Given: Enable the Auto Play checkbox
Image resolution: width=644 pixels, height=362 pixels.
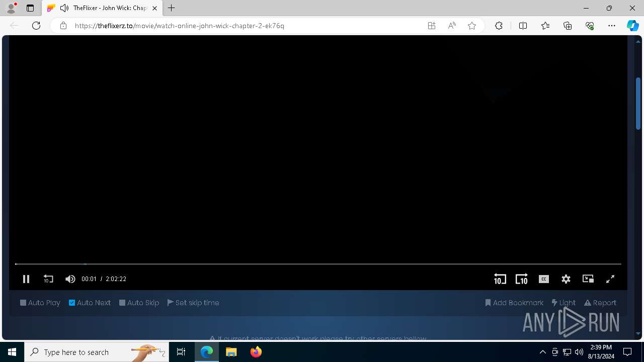Looking at the screenshot, I should tap(40, 303).
